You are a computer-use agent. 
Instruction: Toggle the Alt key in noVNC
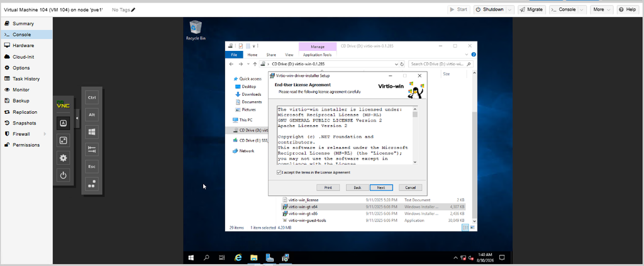click(92, 115)
